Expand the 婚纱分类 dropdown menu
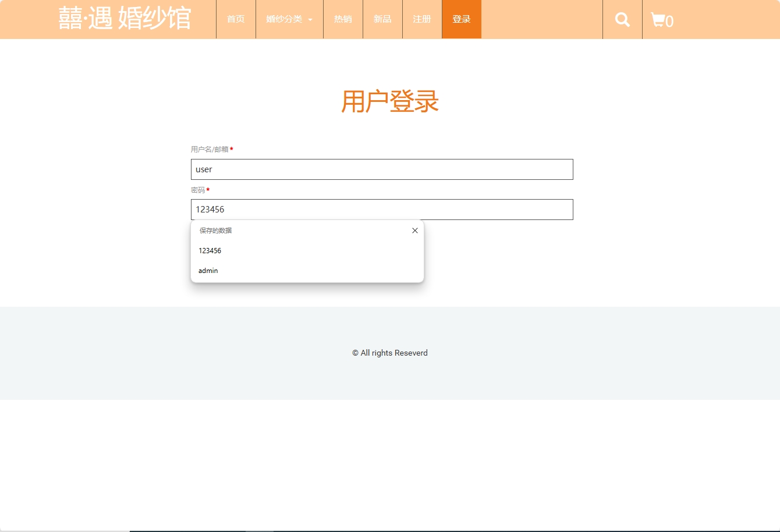 289,19
